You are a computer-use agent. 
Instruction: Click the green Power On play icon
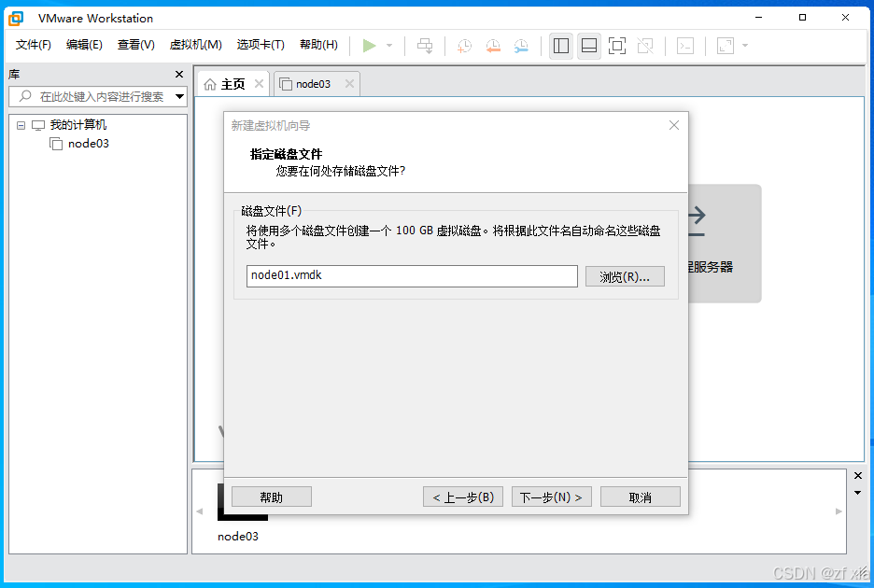[369, 45]
